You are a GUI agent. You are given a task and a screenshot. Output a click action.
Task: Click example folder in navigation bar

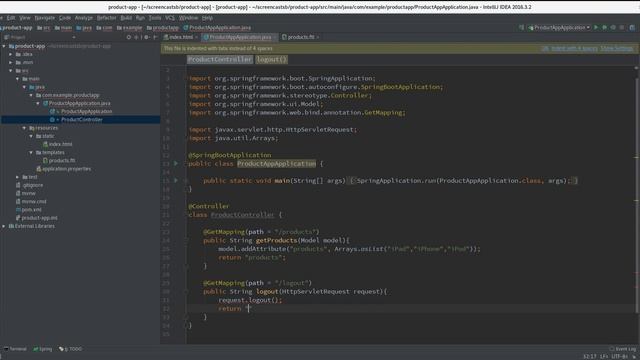(x=129, y=28)
